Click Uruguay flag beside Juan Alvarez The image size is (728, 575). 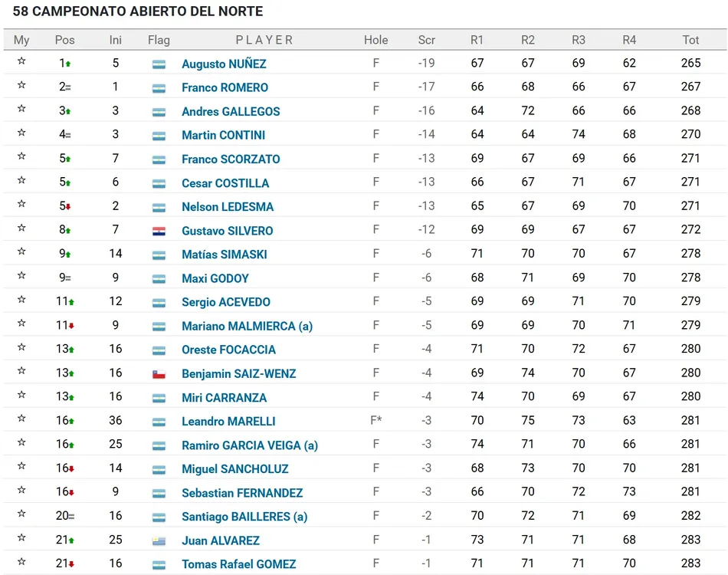pyautogui.click(x=159, y=541)
